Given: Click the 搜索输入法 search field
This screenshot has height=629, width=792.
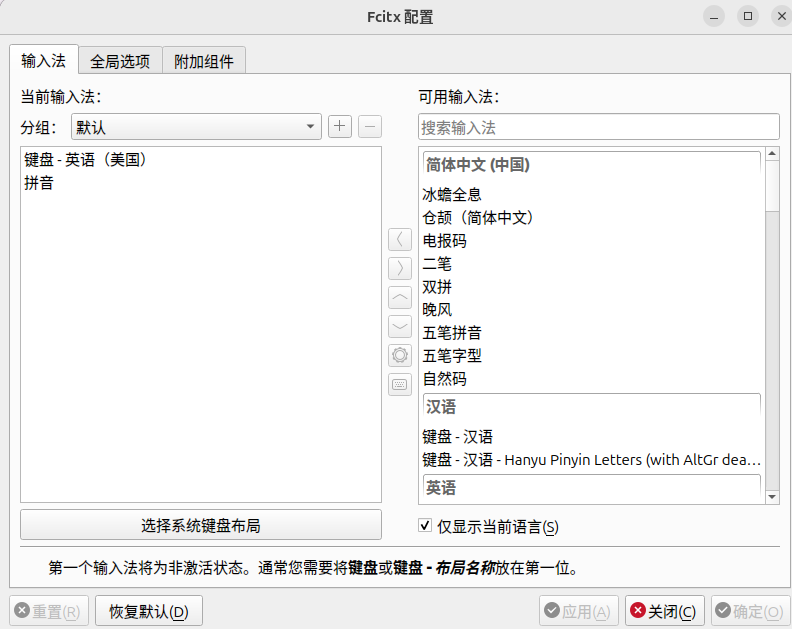Looking at the screenshot, I should tap(599, 127).
